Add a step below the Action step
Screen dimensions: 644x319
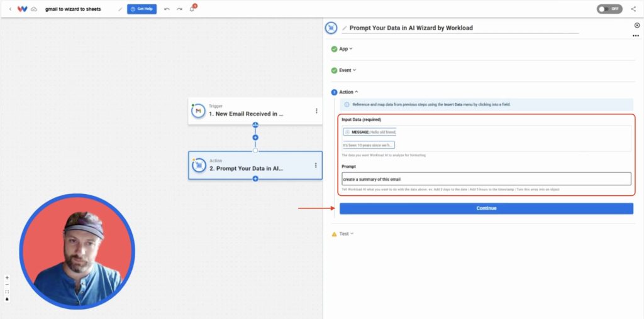pos(255,179)
